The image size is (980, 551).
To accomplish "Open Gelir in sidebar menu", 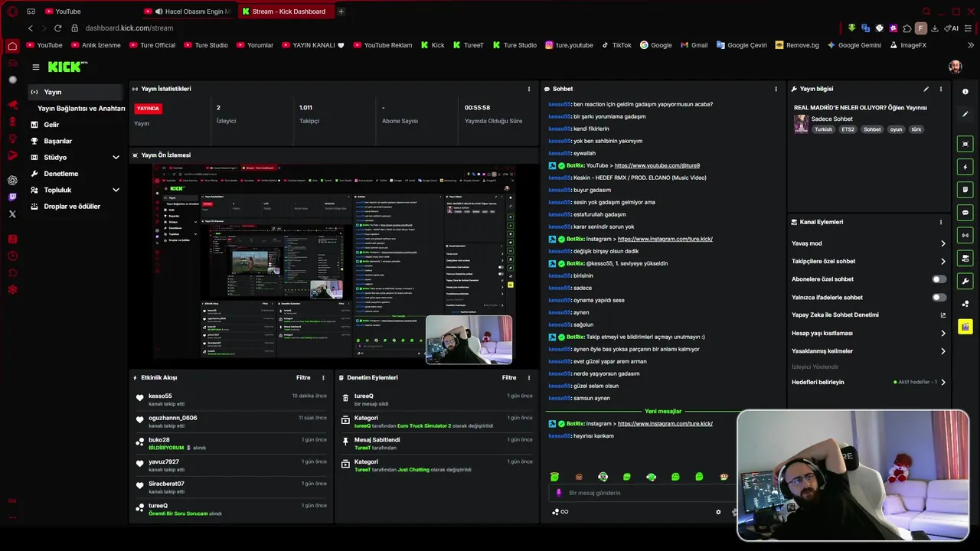I will 76,125.
